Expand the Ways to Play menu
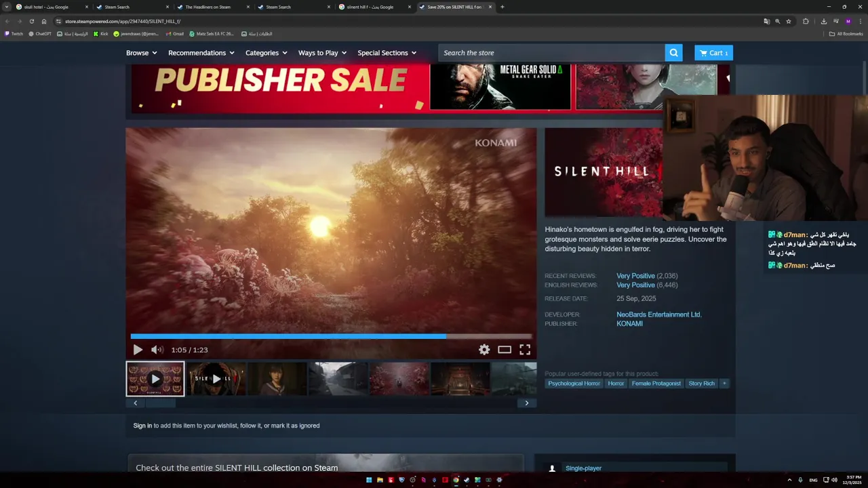Screen dimensions: 868x488 322,53
